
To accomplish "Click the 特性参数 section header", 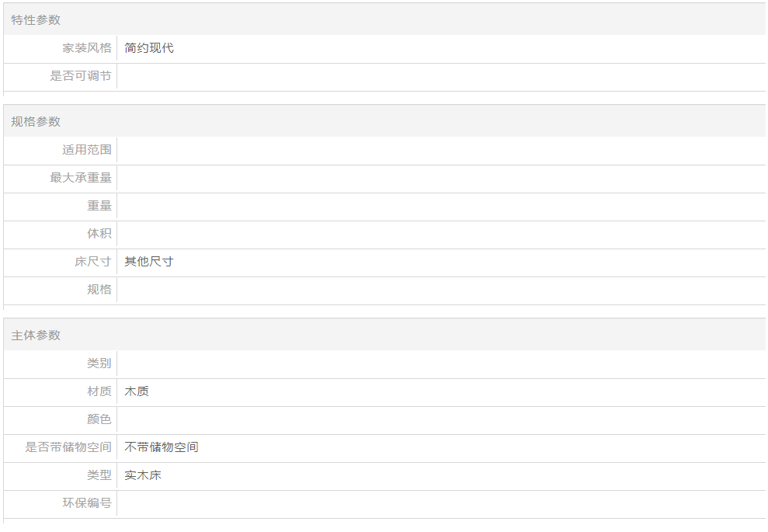I will [x=36, y=20].
